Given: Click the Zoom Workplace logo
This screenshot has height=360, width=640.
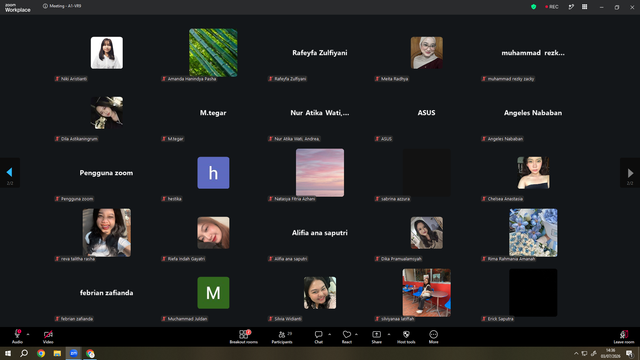Looking at the screenshot, I should [x=18, y=8].
